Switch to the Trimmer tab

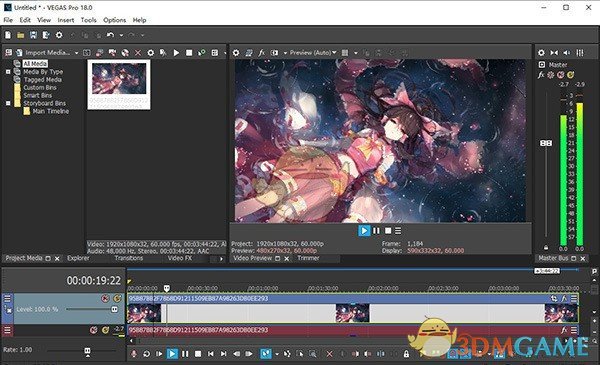308,258
